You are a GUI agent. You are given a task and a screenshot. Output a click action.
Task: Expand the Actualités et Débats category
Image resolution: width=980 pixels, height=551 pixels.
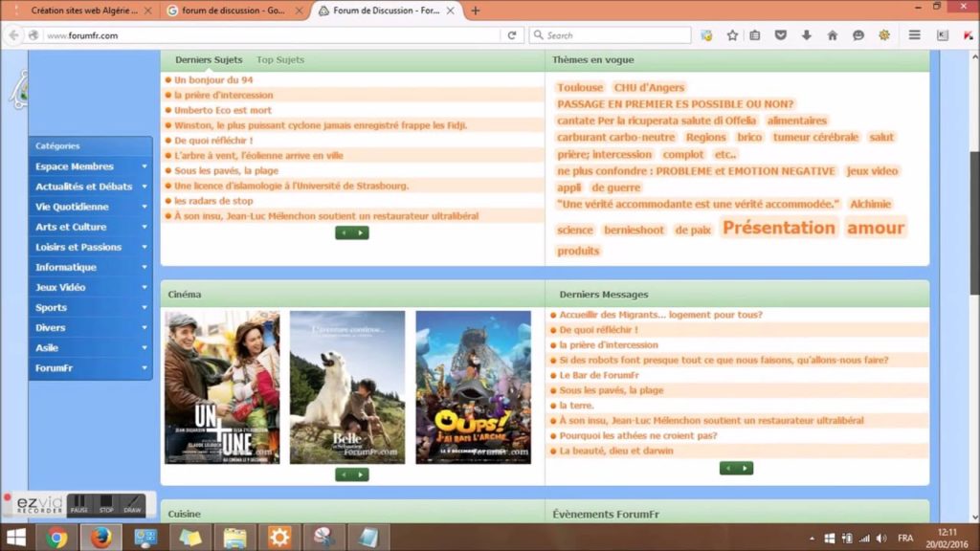tap(91, 187)
